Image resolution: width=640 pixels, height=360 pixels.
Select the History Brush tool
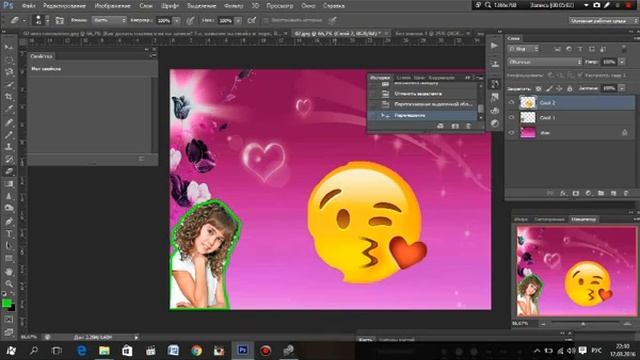tap(9, 159)
